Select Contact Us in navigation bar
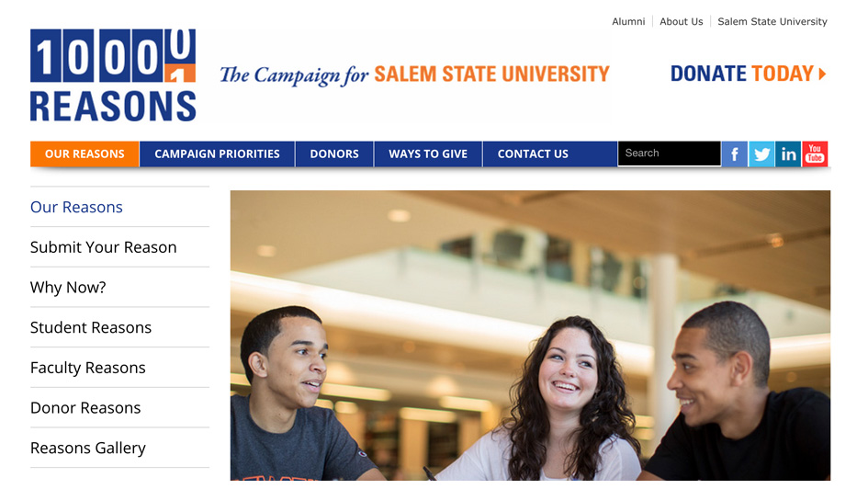Viewport: 868px width, 489px height. click(533, 154)
